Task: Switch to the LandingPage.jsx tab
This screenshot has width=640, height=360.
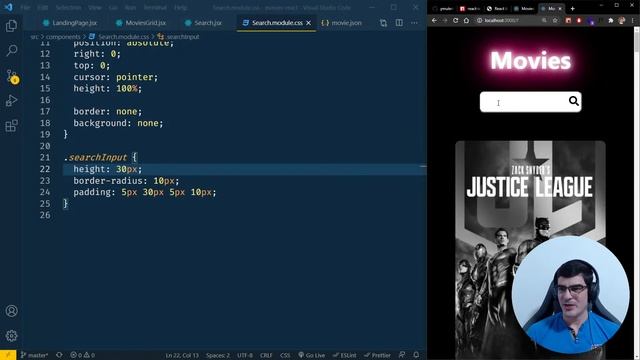Action: (x=70, y=23)
